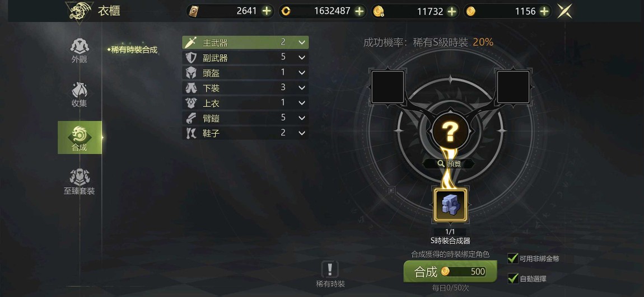The width and height of the screenshot is (644, 297).
Task: Open the 至臻套裝 premium set section
Action: 80,182
